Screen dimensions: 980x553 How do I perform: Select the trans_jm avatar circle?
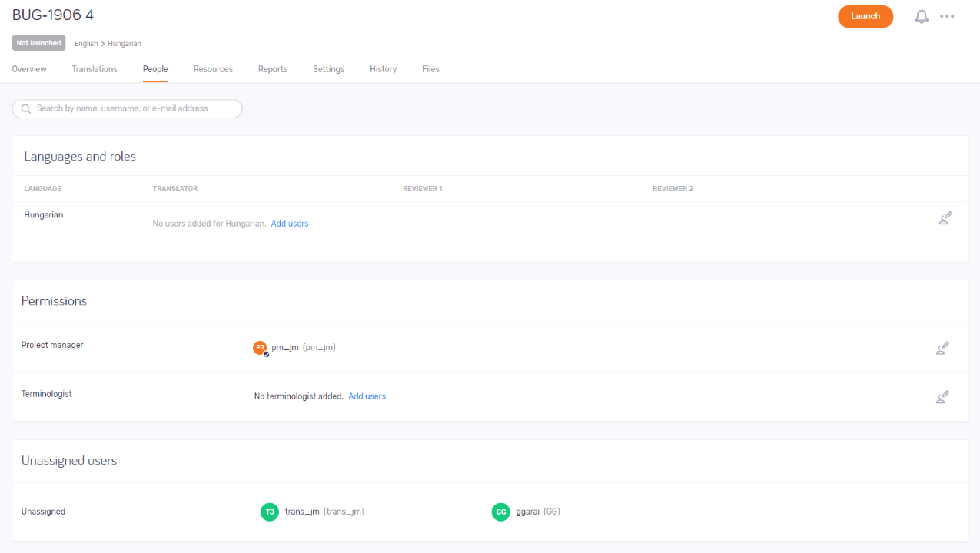[270, 512]
